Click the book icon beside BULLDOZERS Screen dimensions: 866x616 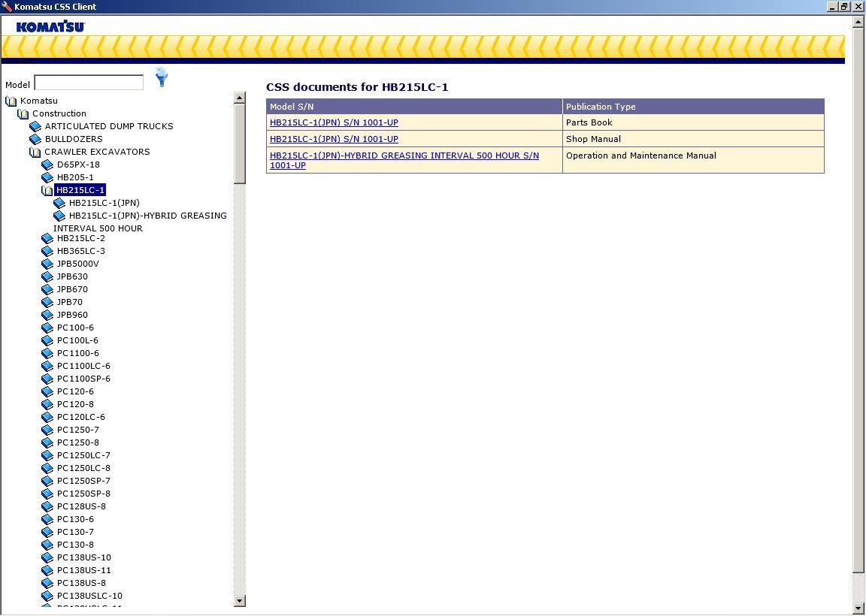(x=35, y=139)
